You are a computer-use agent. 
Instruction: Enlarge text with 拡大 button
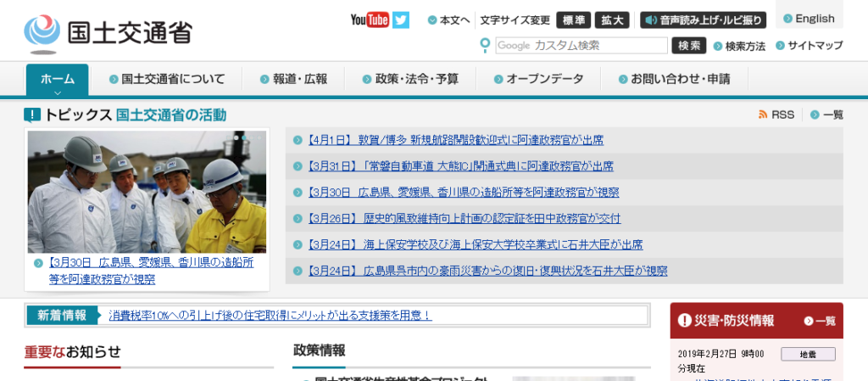pos(613,20)
